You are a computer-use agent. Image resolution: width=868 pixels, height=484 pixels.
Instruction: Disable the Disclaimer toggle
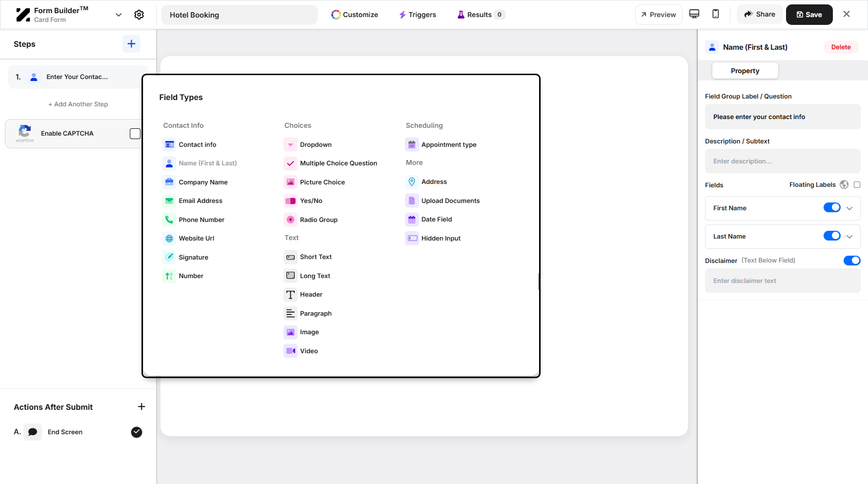coord(852,261)
